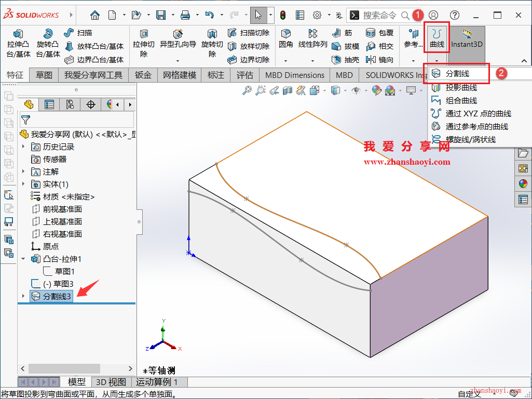Switch to the 评估 ribbon tab
This screenshot has width=532, height=399.
(x=245, y=75)
